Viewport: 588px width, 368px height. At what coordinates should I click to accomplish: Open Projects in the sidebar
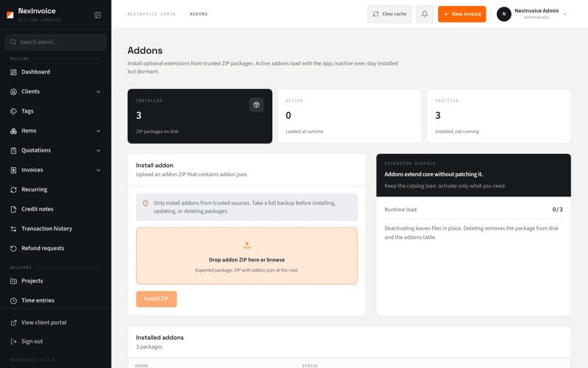pyautogui.click(x=56, y=281)
